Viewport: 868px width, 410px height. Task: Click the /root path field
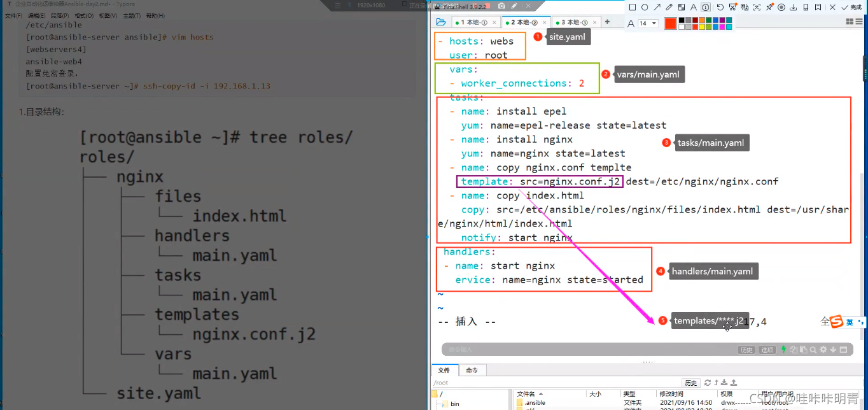[556, 383]
